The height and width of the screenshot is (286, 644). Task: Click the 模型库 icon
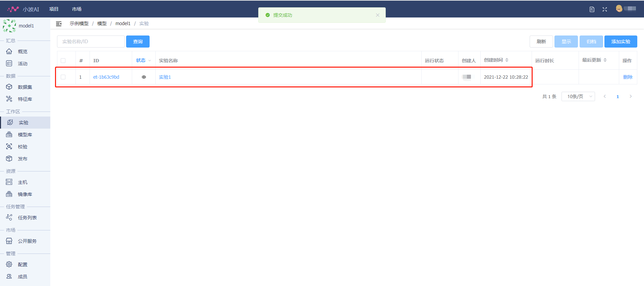pyautogui.click(x=9, y=135)
